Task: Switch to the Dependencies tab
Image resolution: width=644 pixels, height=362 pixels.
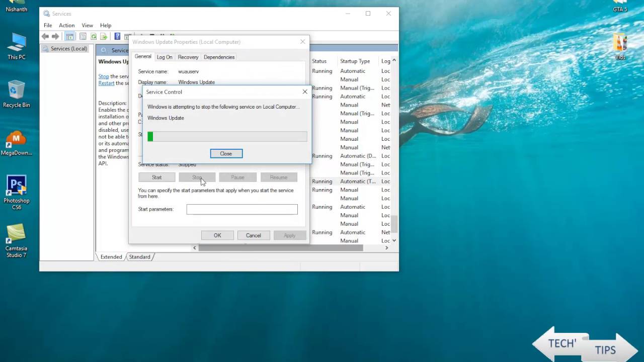Action: click(x=219, y=57)
